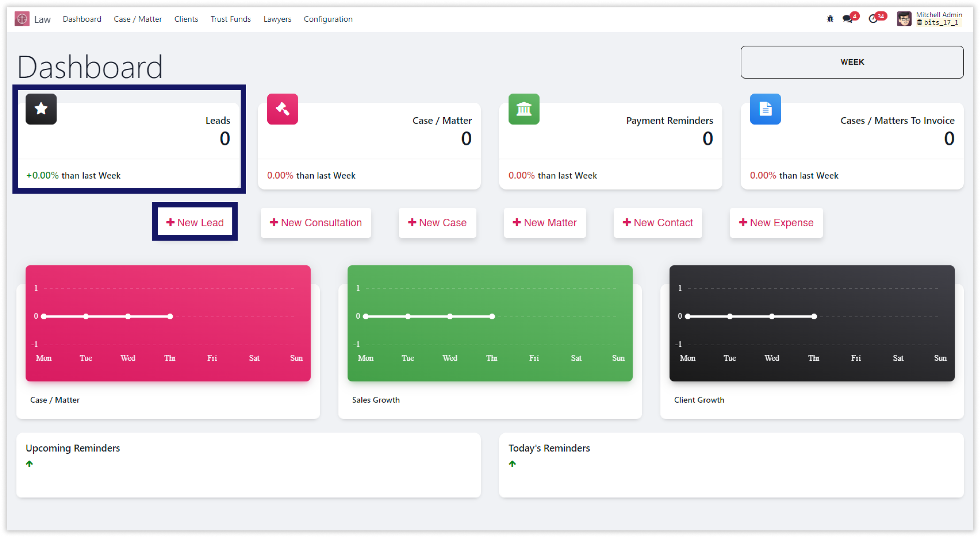
Task: Click the Dashboard page heading
Action: [90, 67]
